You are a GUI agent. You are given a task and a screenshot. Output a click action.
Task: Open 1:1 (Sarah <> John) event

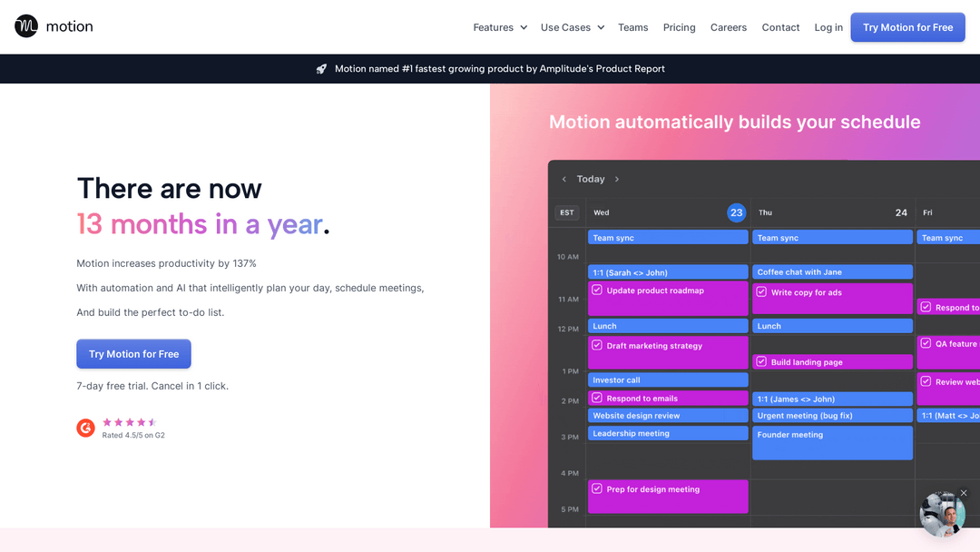click(x=668, y=272)
